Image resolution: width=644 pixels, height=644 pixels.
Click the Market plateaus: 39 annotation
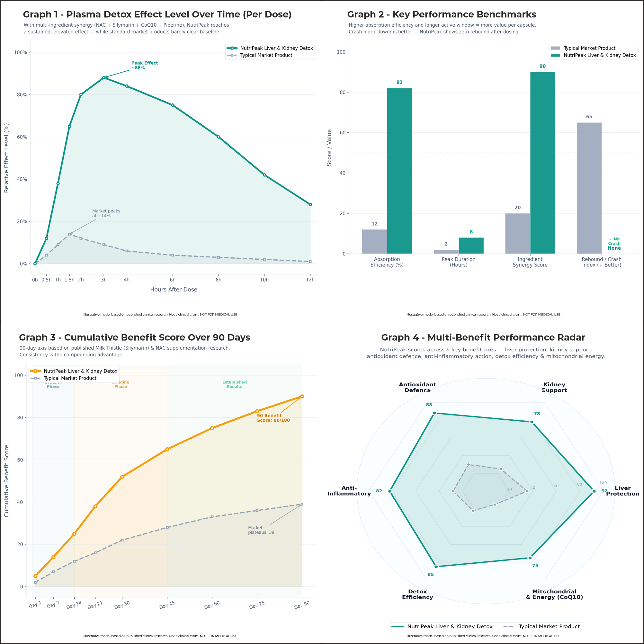261,530
